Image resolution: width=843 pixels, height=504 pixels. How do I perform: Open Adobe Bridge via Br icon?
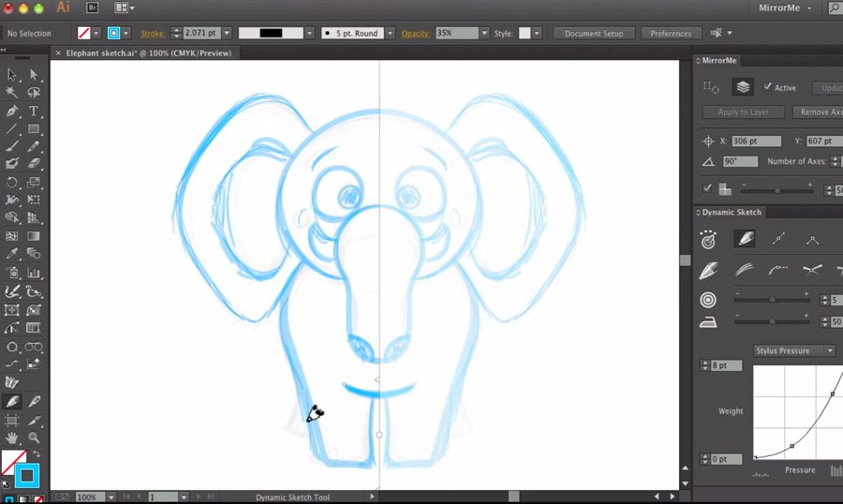(93, 7)
